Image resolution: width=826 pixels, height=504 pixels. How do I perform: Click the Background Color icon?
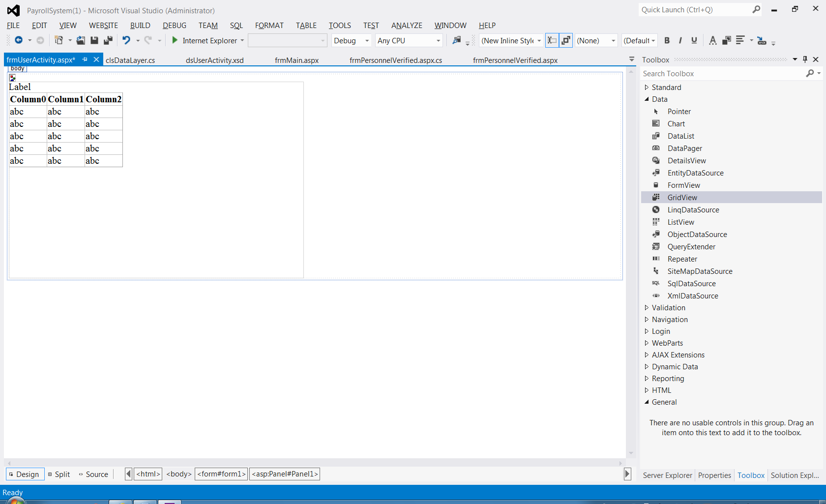[x=726, y=40]
